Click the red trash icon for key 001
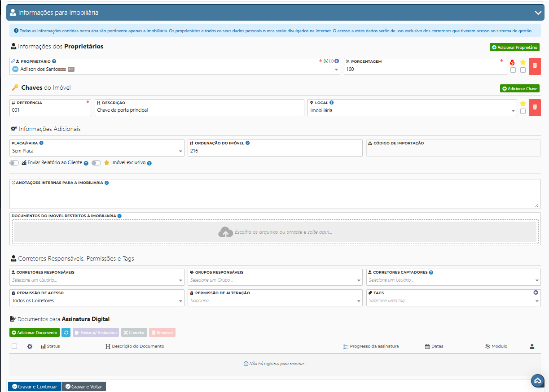Image resolution: width=549 pixels, height=392 pixels. coord(534,107)
